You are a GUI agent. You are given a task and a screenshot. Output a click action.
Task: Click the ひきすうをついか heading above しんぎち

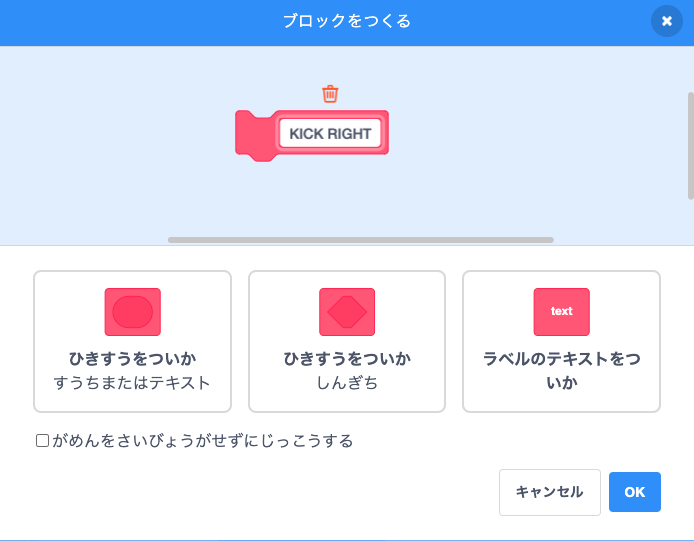click(x=347, y=358)
